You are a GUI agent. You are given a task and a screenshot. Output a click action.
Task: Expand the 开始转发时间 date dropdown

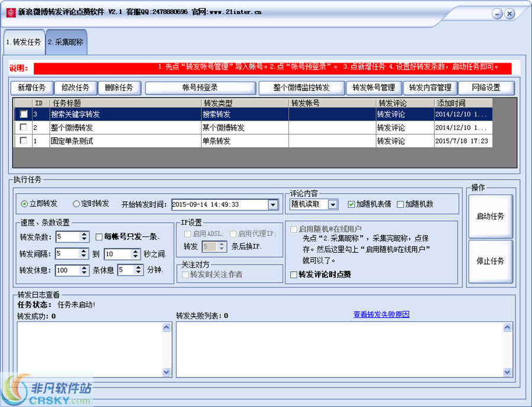[273, 205]
